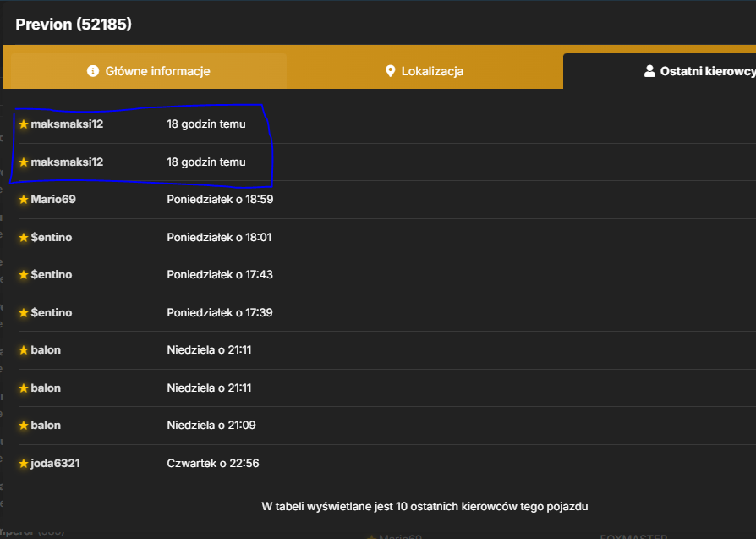The image size is (756, 539).
Task: Click the person icon in Ostatni kierowcy tab
Action: click(x=649, y=71)
